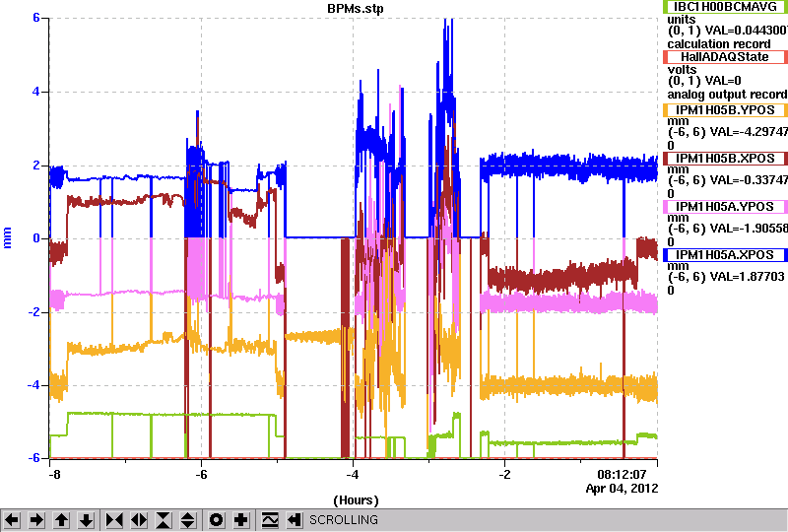Select the IPM1H05A.XPOS legend entry

tap(725, 255)
